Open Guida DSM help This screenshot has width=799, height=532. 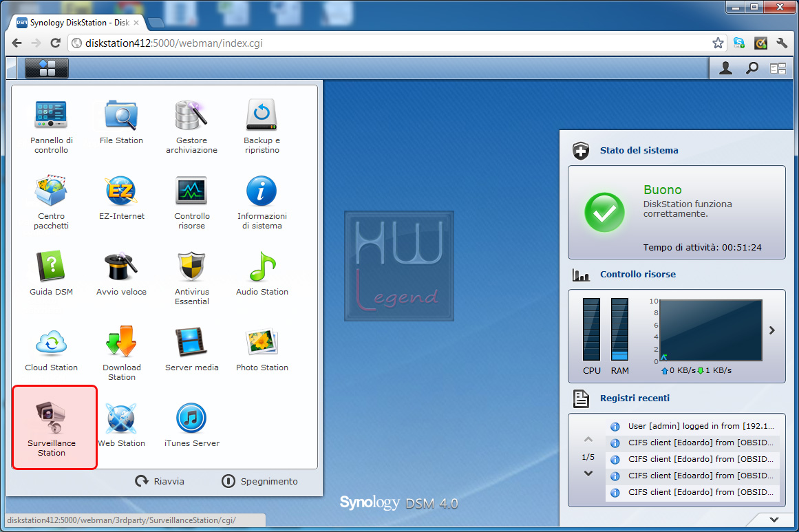tap(51, 274)
